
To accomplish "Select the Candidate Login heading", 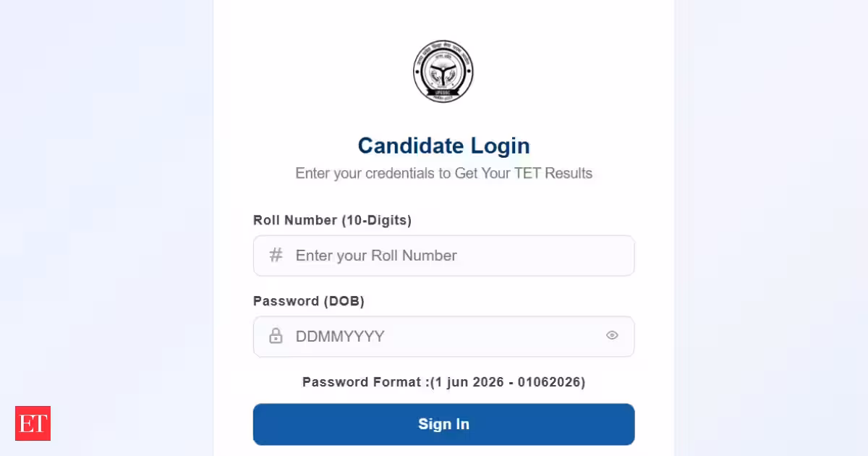I will coord(443,145).
